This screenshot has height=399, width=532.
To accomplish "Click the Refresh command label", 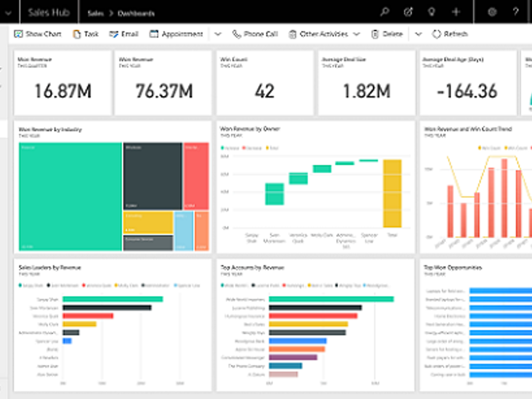I will click(456, 34).
